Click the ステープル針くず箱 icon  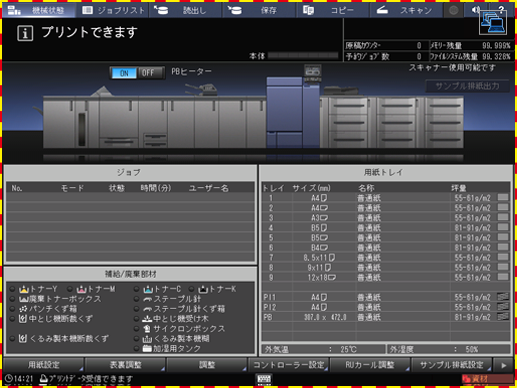pyautogui.click(x=148, y=309)
